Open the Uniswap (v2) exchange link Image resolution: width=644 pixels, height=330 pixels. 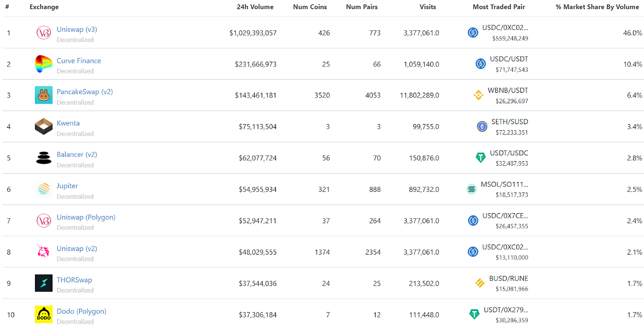tap(77, 249)
